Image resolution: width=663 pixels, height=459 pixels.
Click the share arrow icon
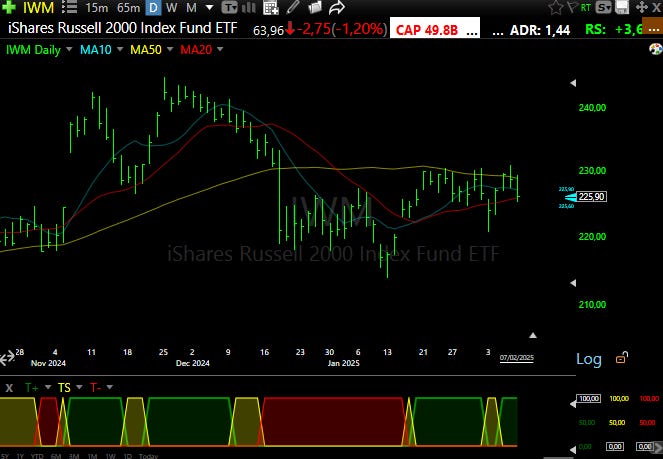pyautogui.click(x=337, y=7)
